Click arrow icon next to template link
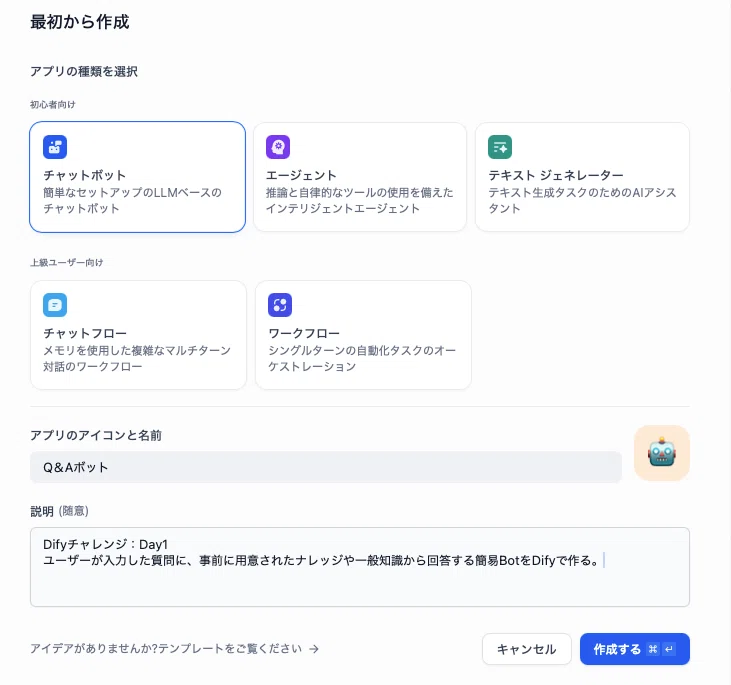Viewport: 731px width, 685px height. [x=314, y=649]
